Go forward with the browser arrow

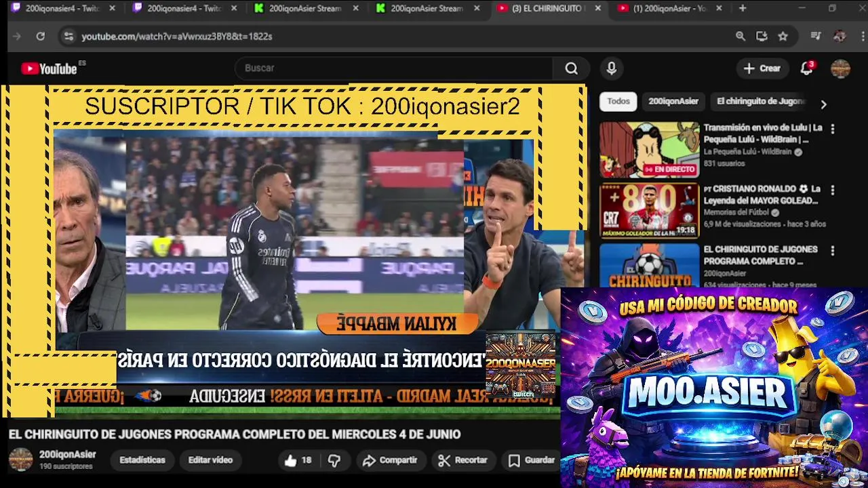tap(17, 37)
